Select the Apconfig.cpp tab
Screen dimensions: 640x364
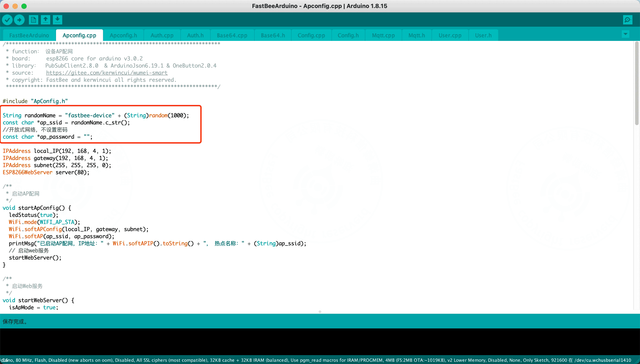(x=79, y=36)
